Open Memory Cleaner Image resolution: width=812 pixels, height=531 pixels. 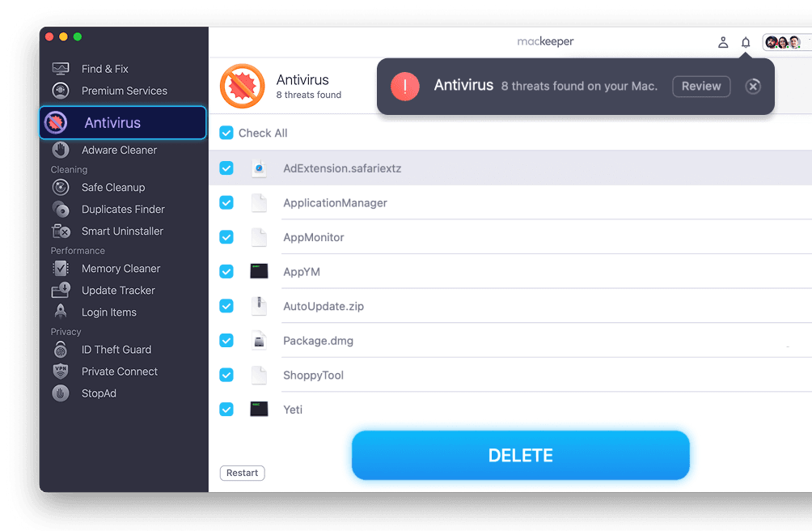pos(123,269)
